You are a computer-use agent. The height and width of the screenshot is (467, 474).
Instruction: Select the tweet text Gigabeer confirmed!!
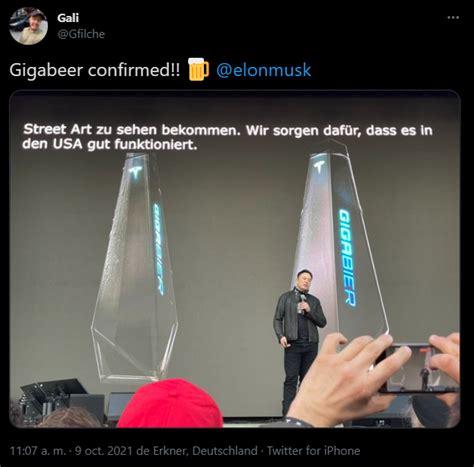95,70
